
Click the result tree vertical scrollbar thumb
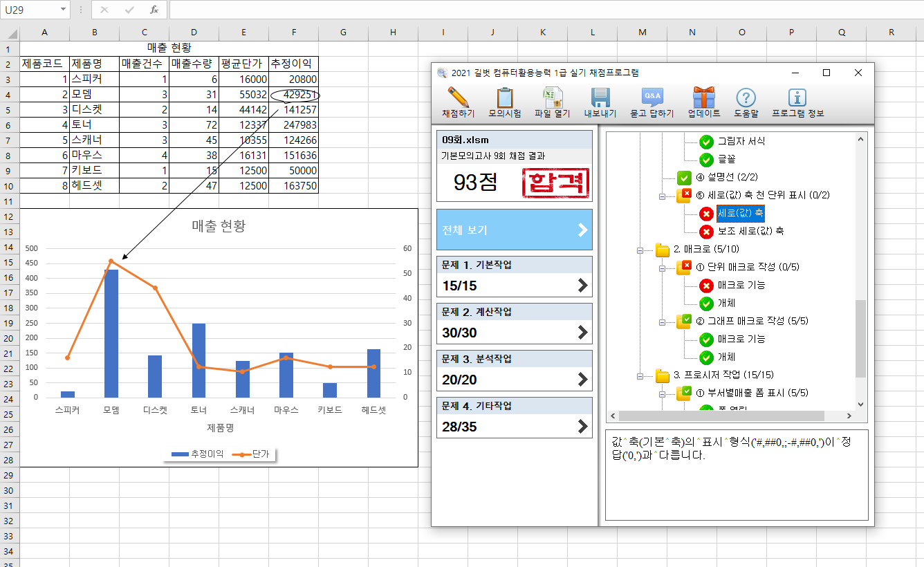(860, 339)
